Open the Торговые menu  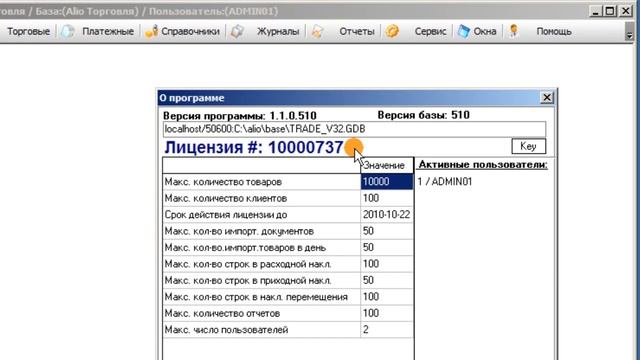pyautogui.click(x=28, y=31)
